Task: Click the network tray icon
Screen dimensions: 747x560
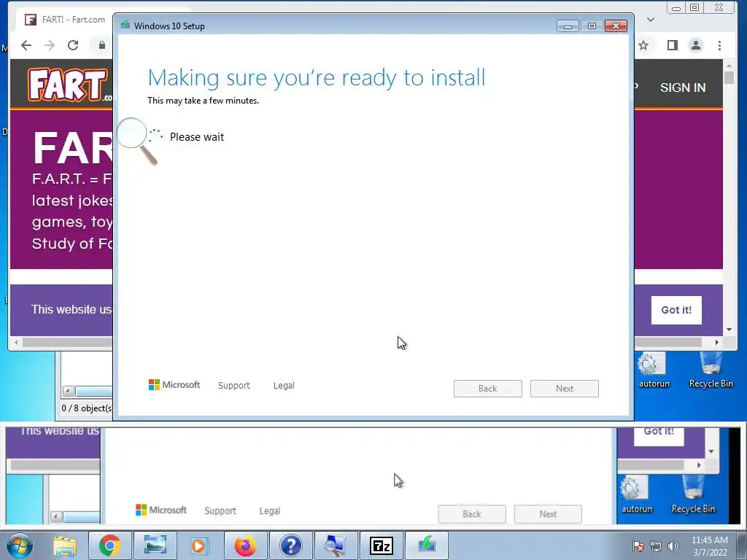Action: click(x=656, y=546)
